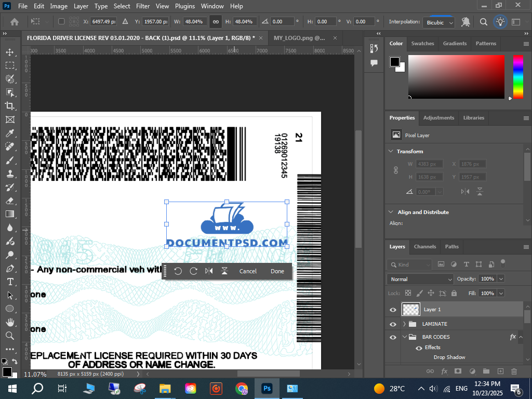The height and width of the screenshot is (399, 532).
Task: Click Cancel in the transform bar
Action: 248,271
